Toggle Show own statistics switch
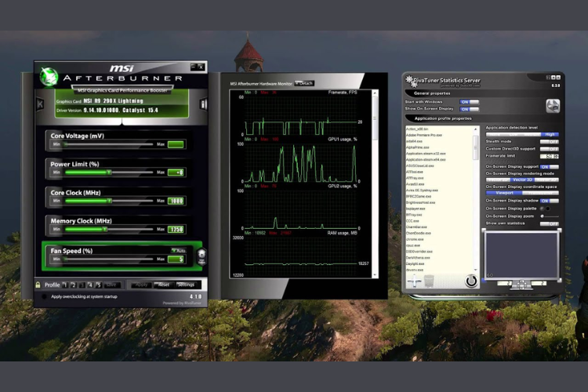This screenshot has height=392, width=588. click(550, 224)
